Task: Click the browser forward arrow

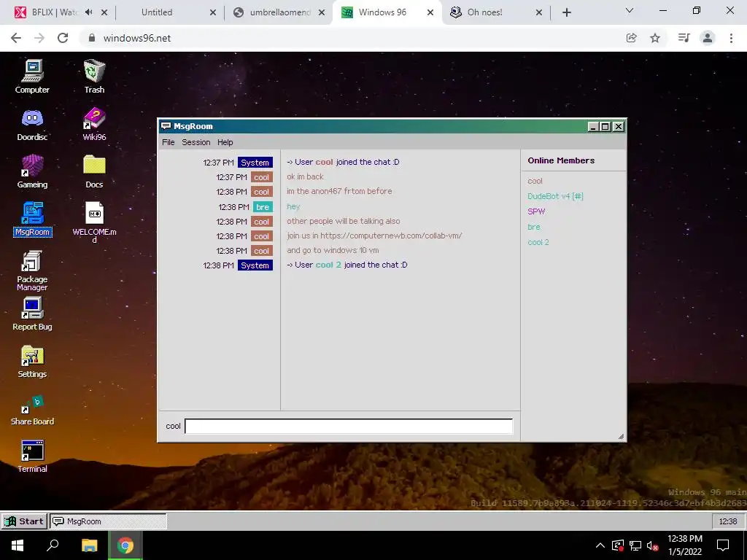Action: tap(39, 38)
